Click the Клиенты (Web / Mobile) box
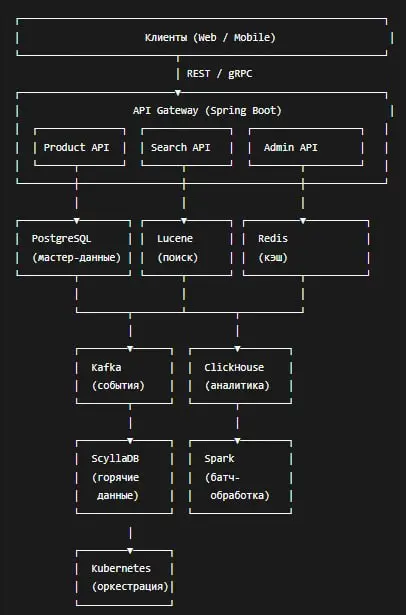Image resolution: width=406 pixels, height=615 pixels. click(204, 37)
